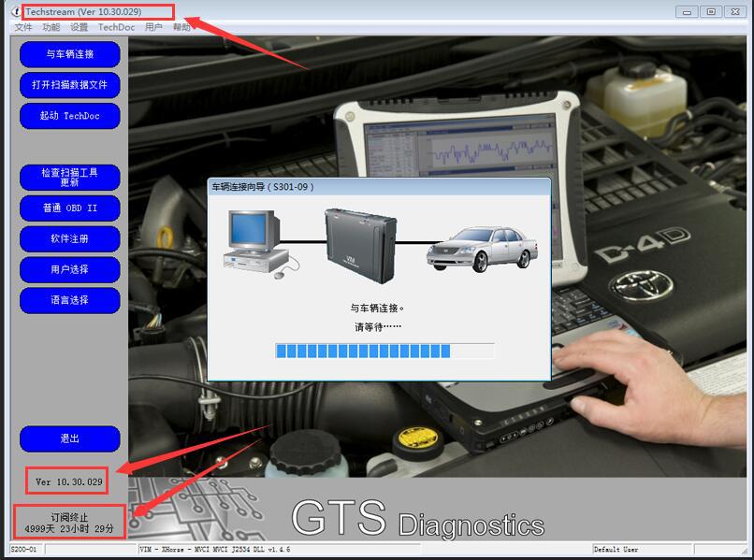Open scan data file via 打开扫描数据文件
The height and width of the screenshot is (560, 754).
[x=70, y=85]
